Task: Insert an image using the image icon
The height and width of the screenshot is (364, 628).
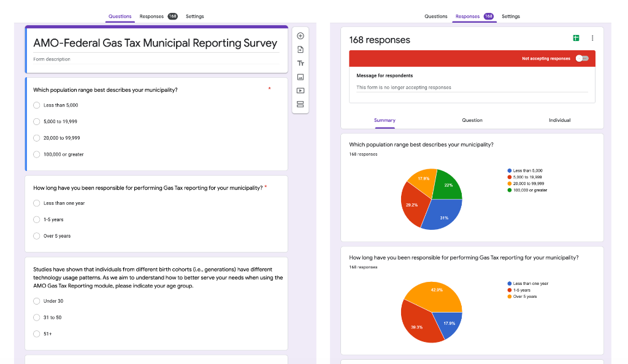Action: (x=301, y=77)
